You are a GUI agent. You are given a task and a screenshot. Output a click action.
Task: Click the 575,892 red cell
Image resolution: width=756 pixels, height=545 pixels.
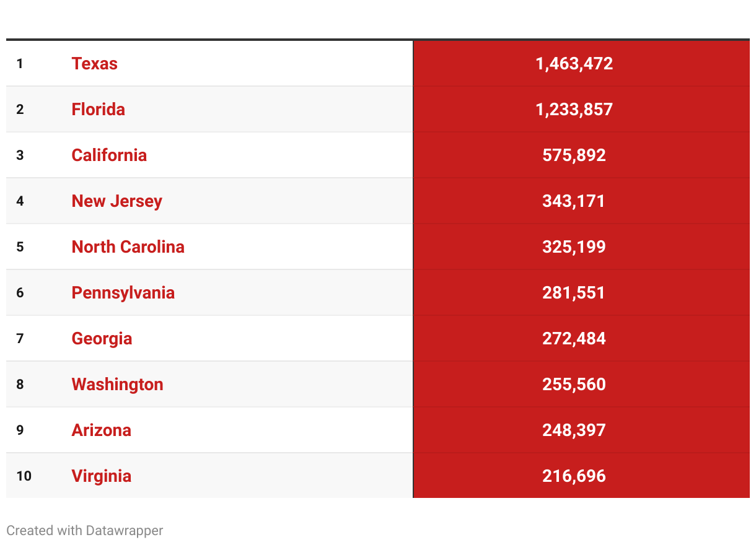coord(581,155)
